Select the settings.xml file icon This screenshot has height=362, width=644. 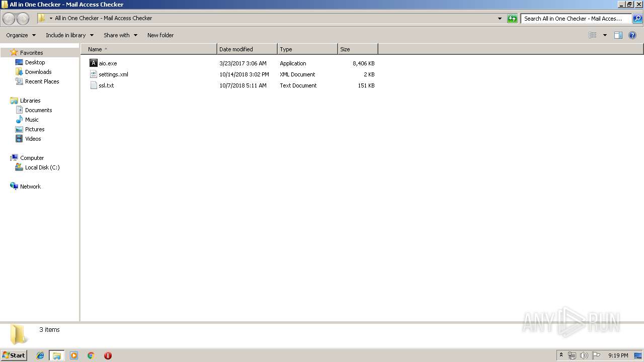[93, 74]
